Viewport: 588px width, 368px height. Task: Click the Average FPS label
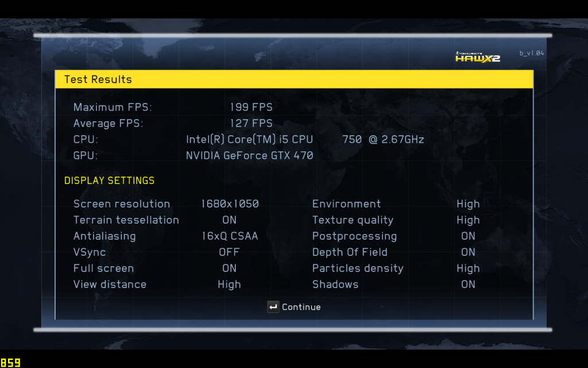click(109, 123)
